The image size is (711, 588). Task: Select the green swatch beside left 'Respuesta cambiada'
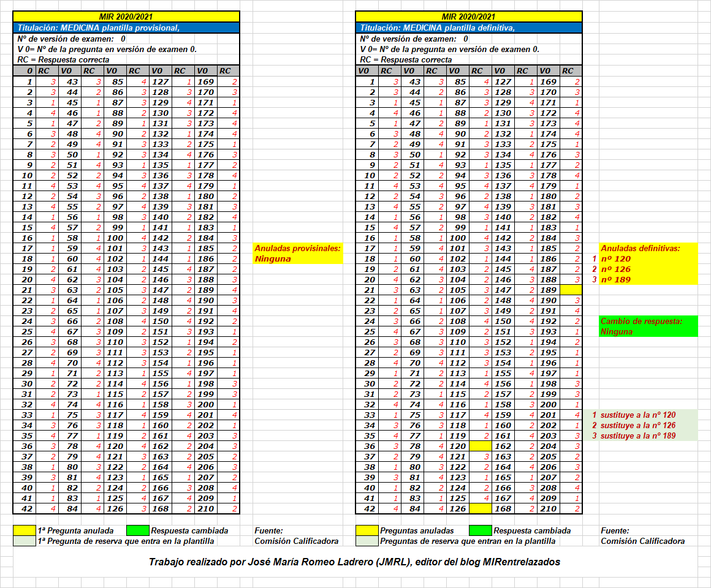point(138,530)
